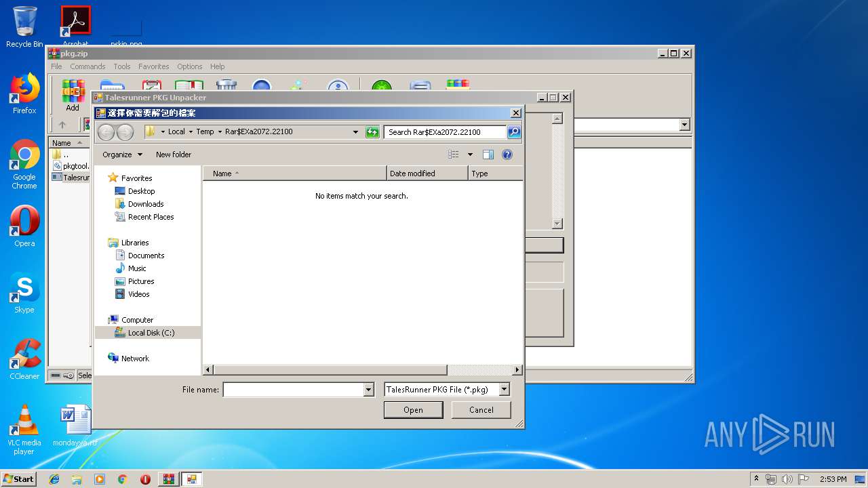Expand address bar previous locations dropdown
868x488 pixels.
[x=355, y=132]
